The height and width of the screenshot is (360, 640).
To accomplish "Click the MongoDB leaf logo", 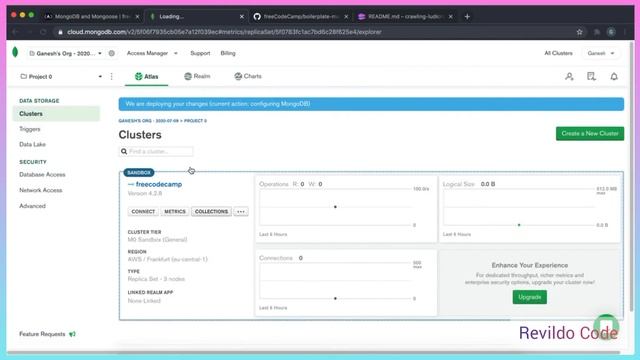I will click(x=15, y=52).
